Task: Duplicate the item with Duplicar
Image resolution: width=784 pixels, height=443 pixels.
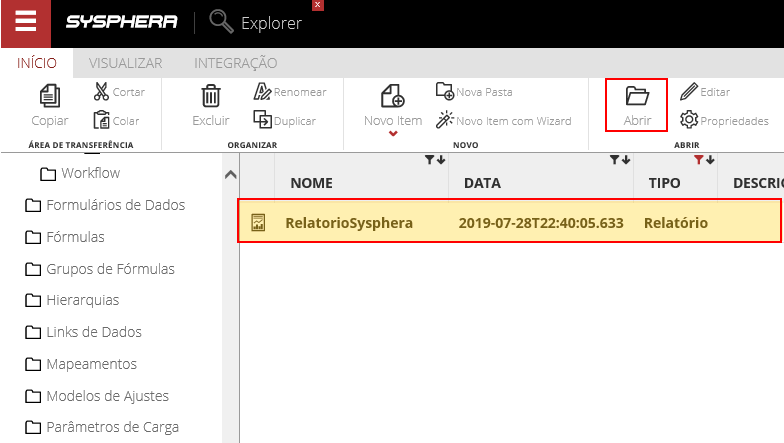Action: (x=284, y=120)
